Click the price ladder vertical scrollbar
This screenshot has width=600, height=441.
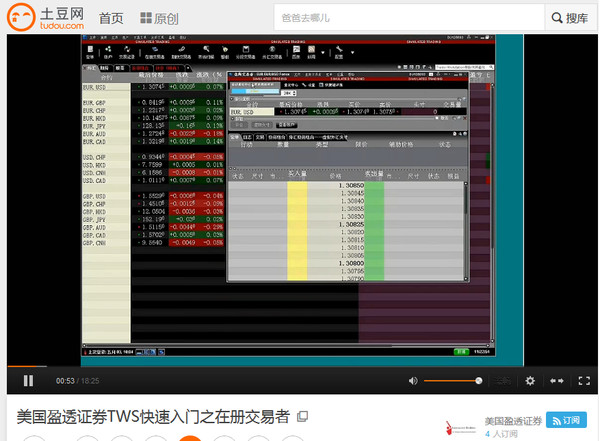coord(466,231)
